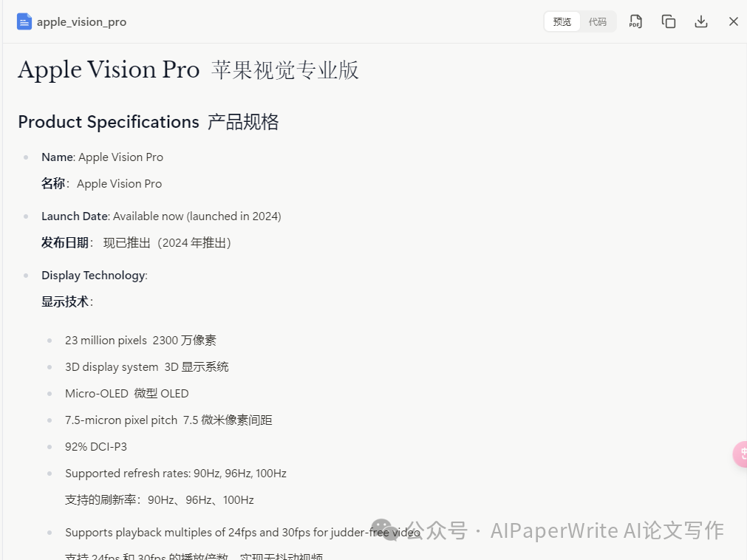The width and height of the screenshot is (747, 560).
Task: Download the apple_vision_pro document
Action: pos(700,22)
